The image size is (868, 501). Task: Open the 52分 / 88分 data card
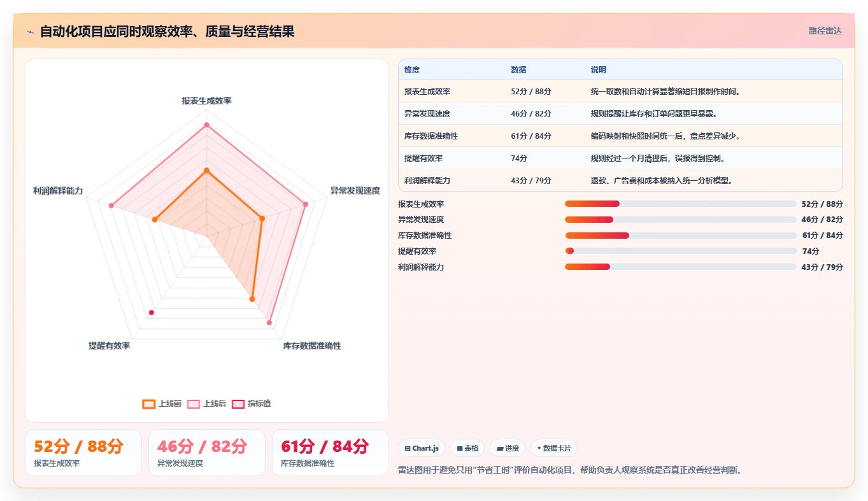point(83,453)
